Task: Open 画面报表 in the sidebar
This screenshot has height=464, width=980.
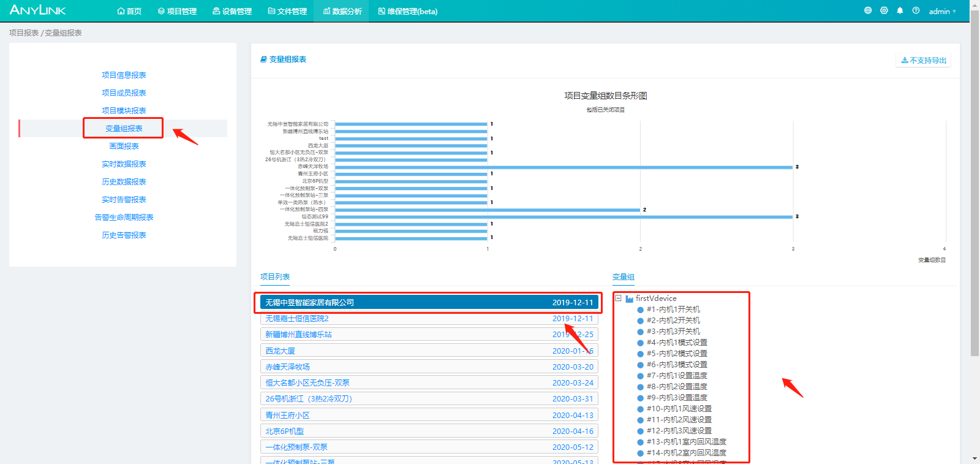Action: (124, 146)
